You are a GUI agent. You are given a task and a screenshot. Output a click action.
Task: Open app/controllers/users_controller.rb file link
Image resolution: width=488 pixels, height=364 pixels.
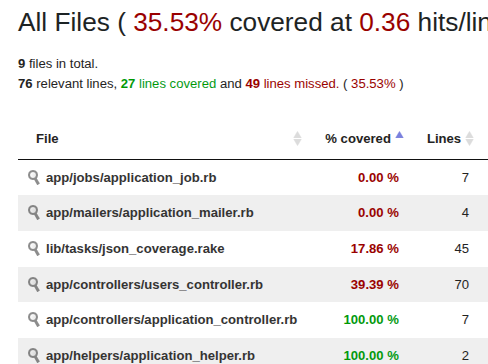coord(154,285)
